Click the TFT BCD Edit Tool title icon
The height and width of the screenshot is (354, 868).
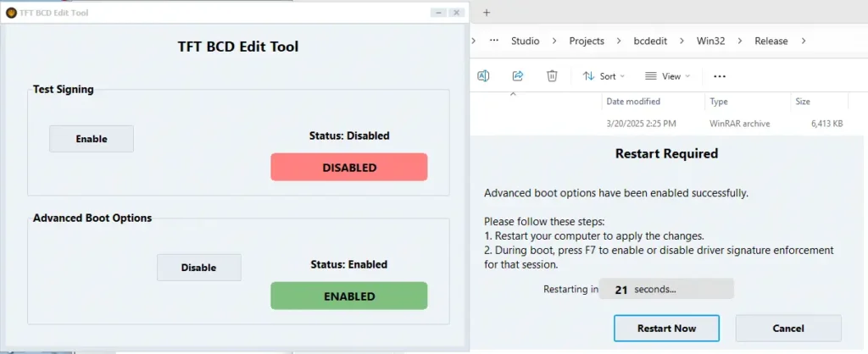click(x=11, y=13)
